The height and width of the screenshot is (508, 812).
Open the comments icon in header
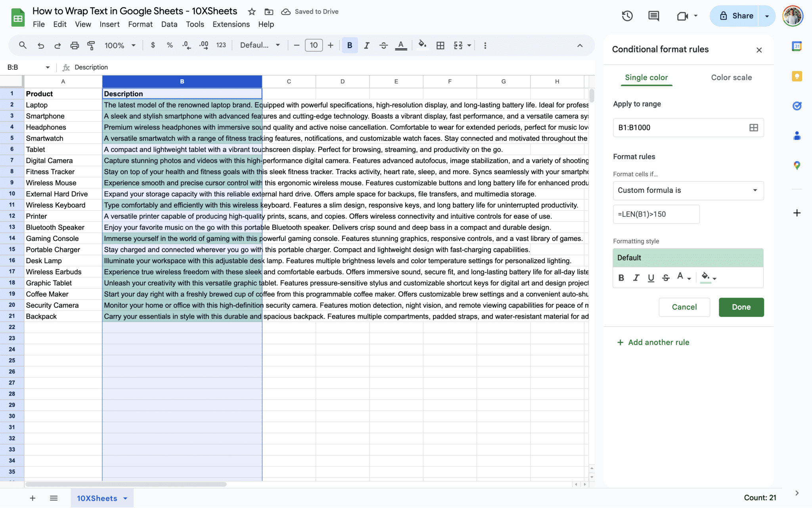pyautogui.click(x=653, y=16)
